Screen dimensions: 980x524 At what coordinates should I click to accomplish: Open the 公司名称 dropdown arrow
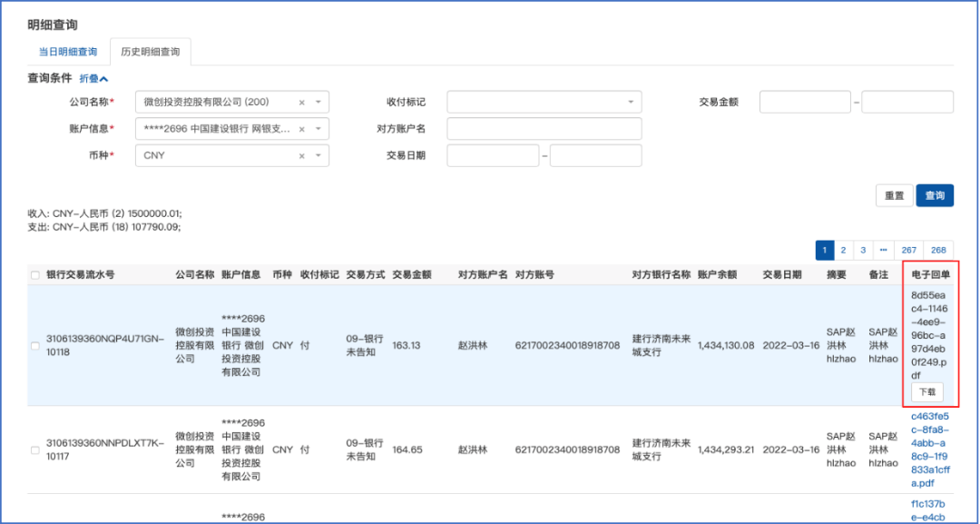[x=318, y=103]
